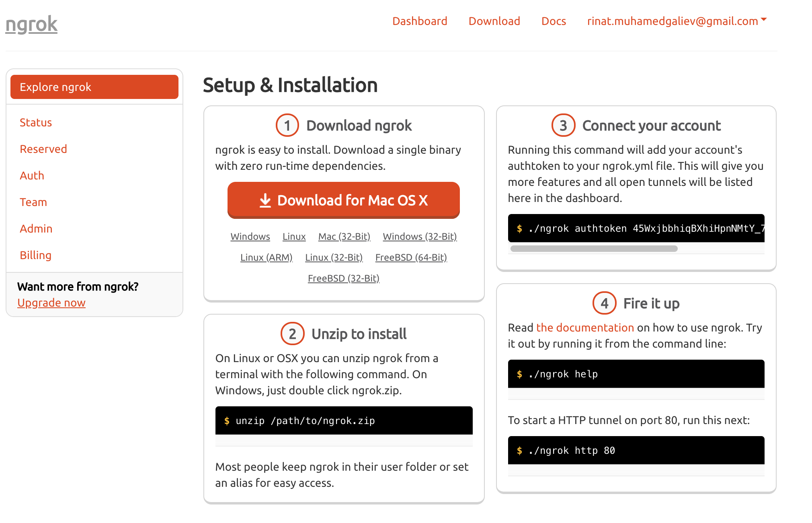Click the Windows download link

coord(250,237)
